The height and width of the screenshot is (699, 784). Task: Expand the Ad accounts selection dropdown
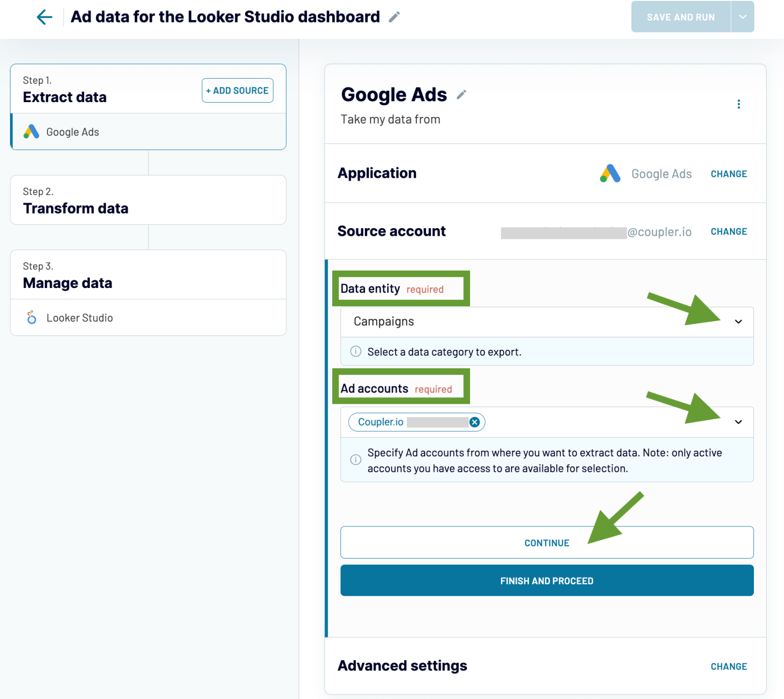[x=739, y=422]
